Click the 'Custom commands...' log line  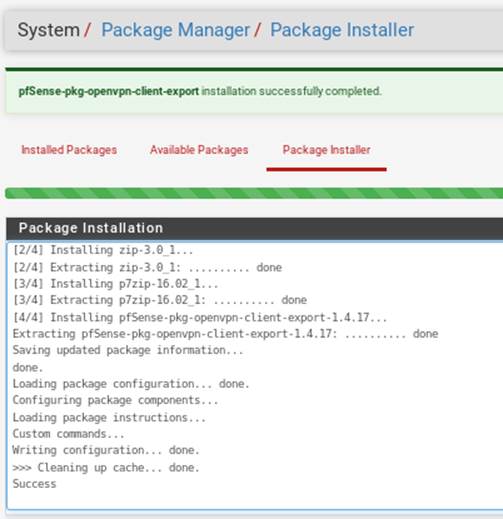pos(68,434)
